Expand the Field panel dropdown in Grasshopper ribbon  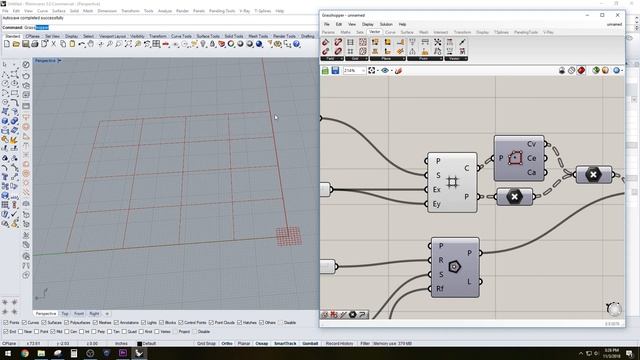pos(332,59)
